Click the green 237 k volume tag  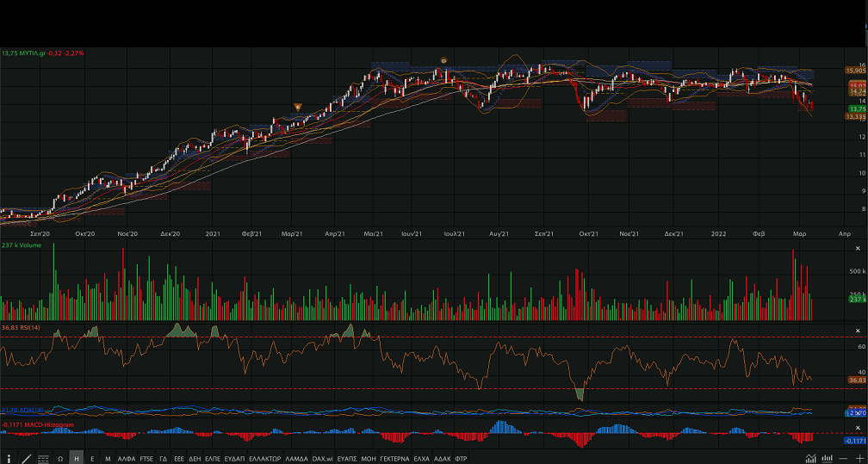[858, 299]
